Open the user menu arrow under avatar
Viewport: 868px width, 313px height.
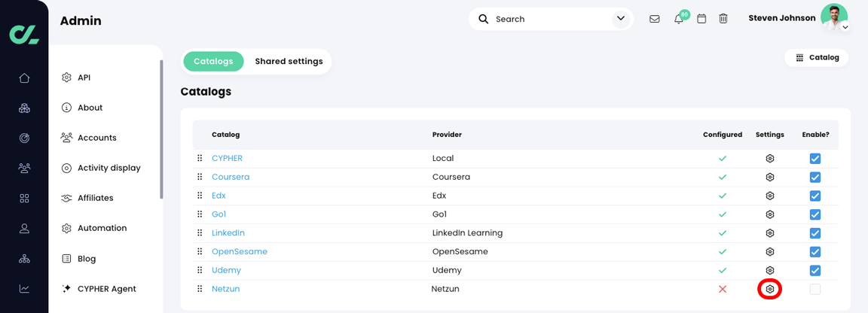845,27
